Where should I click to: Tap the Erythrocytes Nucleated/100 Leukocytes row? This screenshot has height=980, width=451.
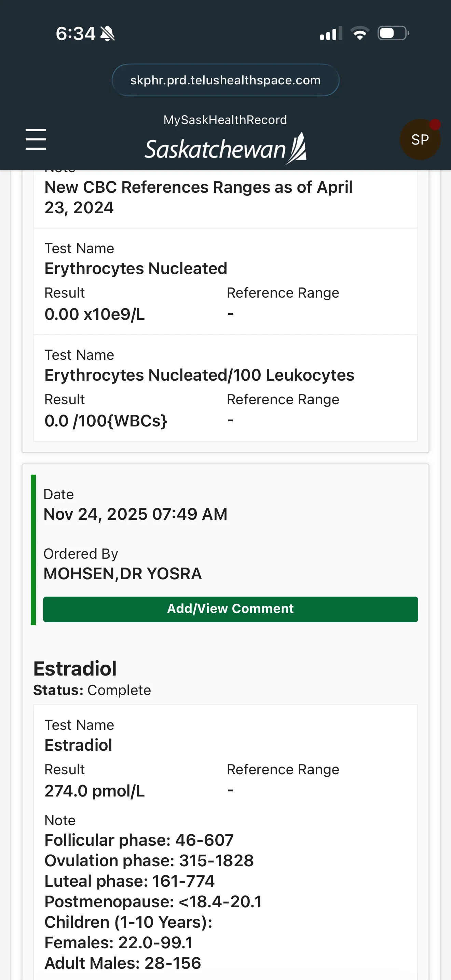(x=225, y=388)
